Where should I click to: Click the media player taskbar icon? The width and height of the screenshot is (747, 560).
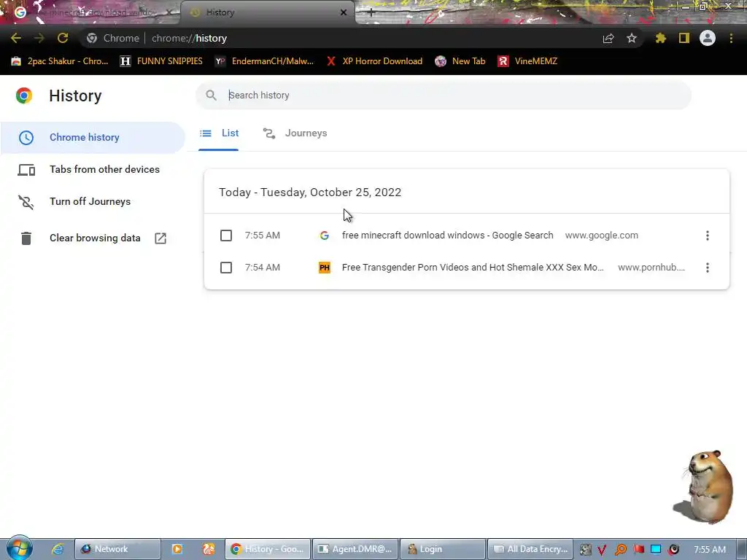pyautogui.click(x=177, y=549)
